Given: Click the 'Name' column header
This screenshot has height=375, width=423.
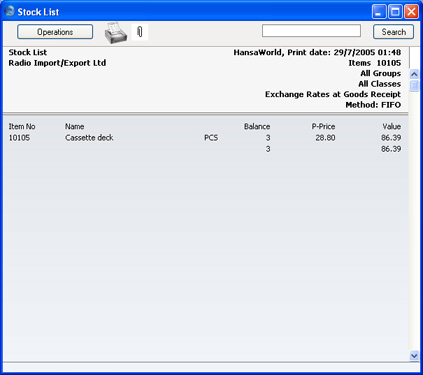Looking at the screenshot, I should point(75,127).
